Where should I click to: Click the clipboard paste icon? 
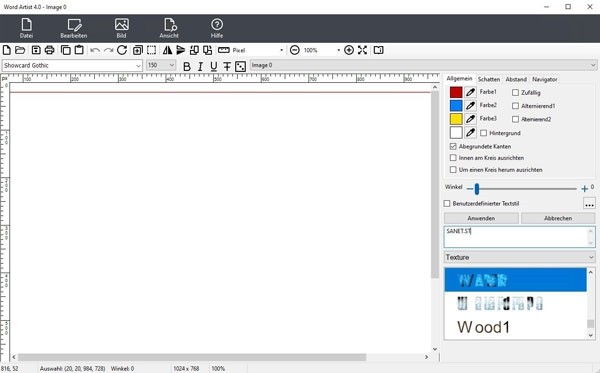pos(79,50)
